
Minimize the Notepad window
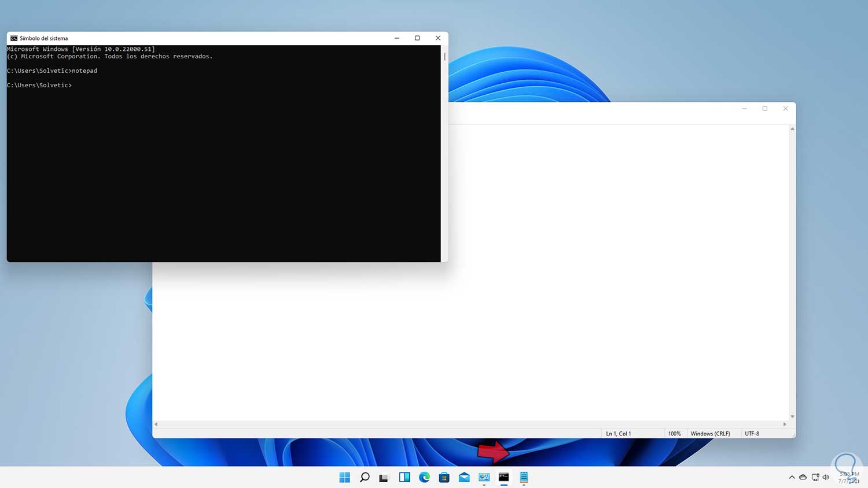pos(745,109)
